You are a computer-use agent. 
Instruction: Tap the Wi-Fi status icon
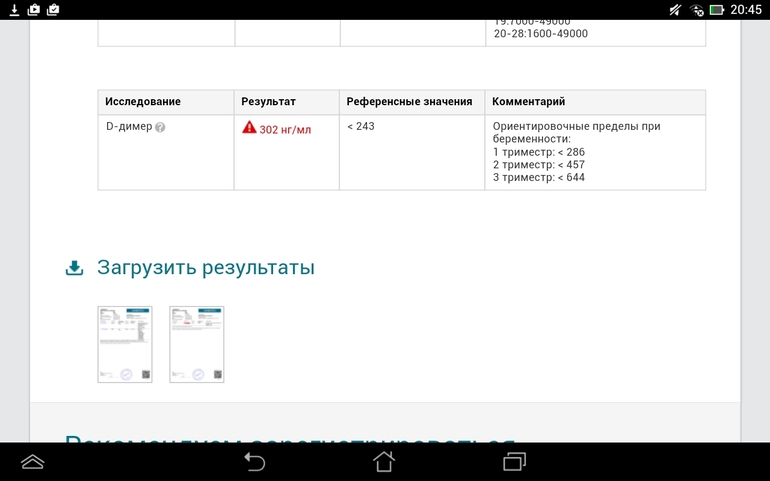[697, 9]
